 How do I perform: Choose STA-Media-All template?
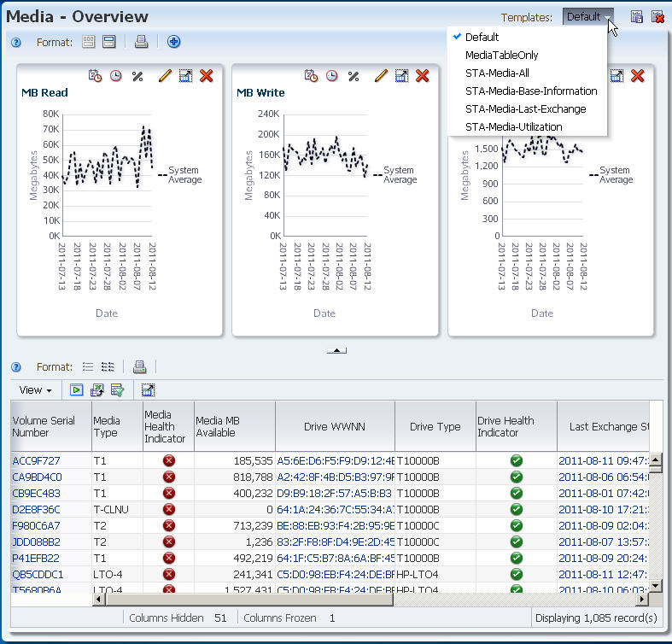497,73
